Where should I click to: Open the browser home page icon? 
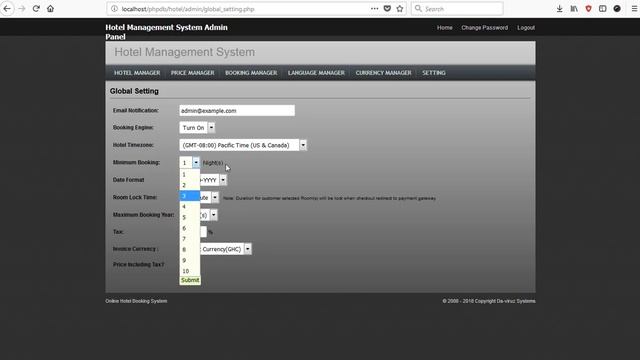pos(50,9)
